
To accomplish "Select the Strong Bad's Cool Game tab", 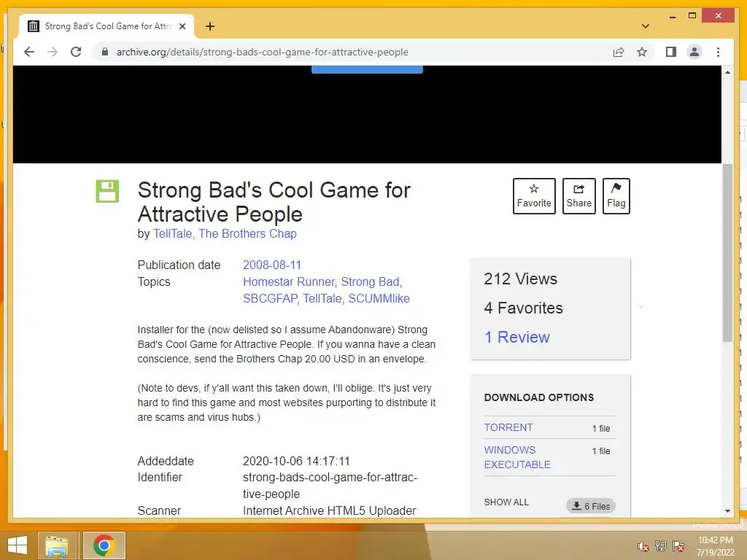I will click(x=107, y=26).
